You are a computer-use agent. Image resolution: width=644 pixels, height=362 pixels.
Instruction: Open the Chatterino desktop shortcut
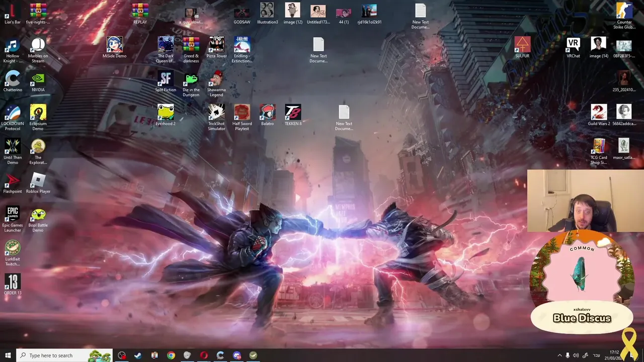click(13, 81)
